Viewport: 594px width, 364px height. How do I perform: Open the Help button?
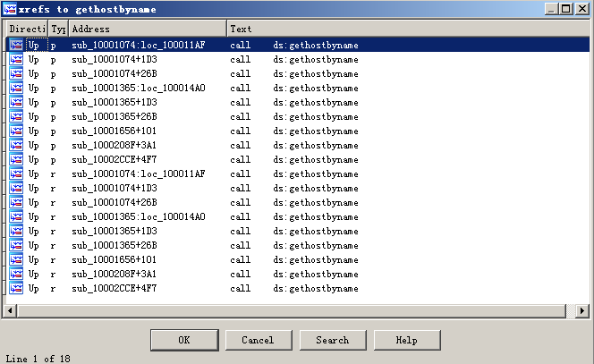coord(407,340)
